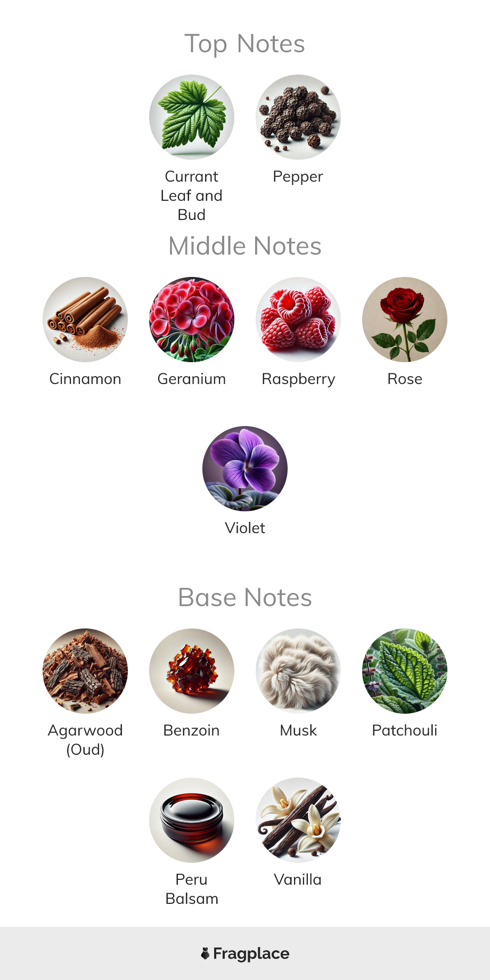
Task: Open the Cinnamon note icon
Action: click(85, 320)
